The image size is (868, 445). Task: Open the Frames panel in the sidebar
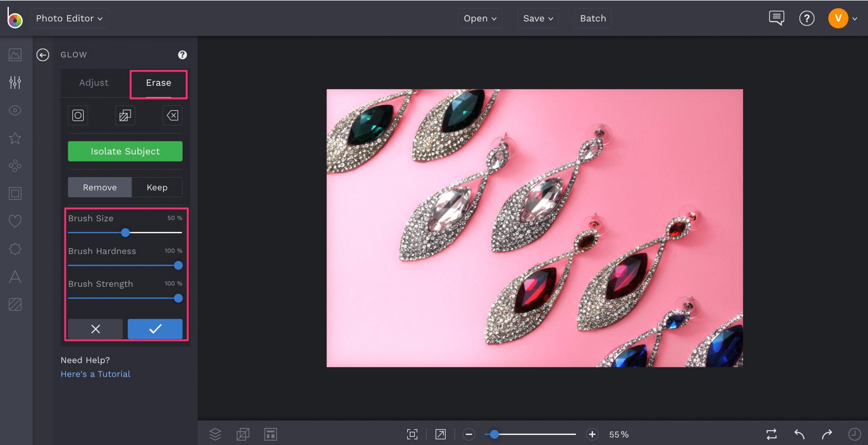point(15,193)
